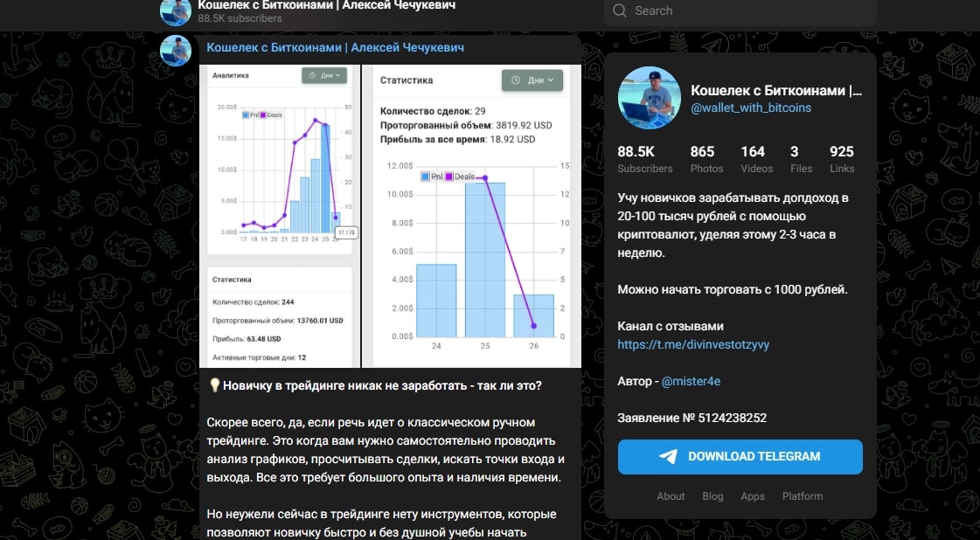Open channel title in top header
980x540 pixels.
point(326,5)
